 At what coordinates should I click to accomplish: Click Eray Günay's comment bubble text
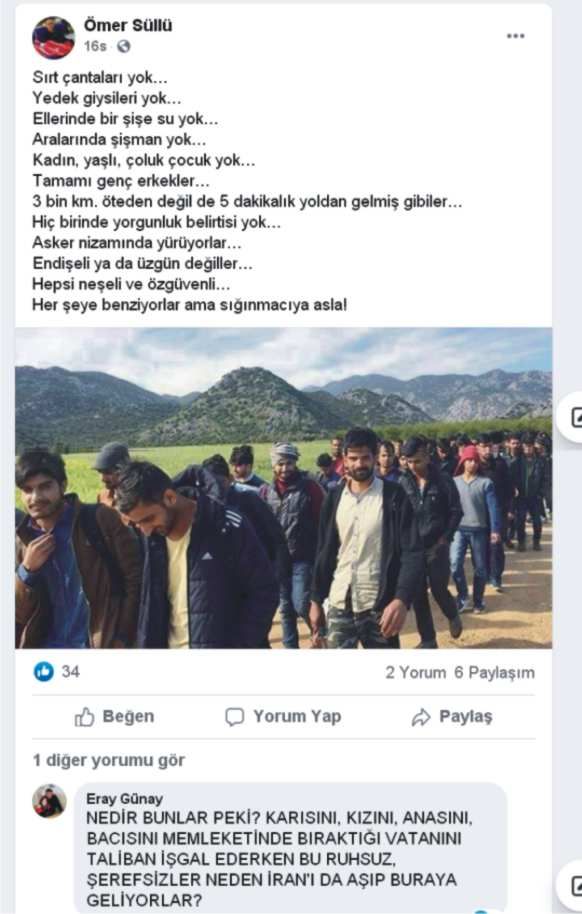pos(280,859)
